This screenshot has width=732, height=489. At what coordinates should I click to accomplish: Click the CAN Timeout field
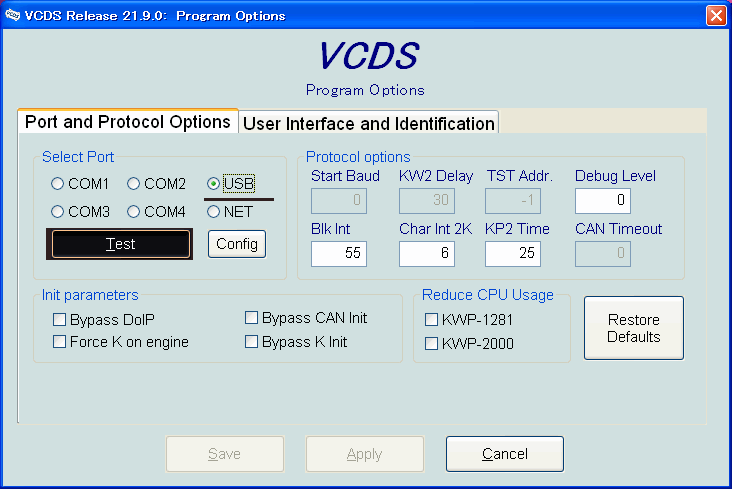pyautogui.click(x=603, y=254)
